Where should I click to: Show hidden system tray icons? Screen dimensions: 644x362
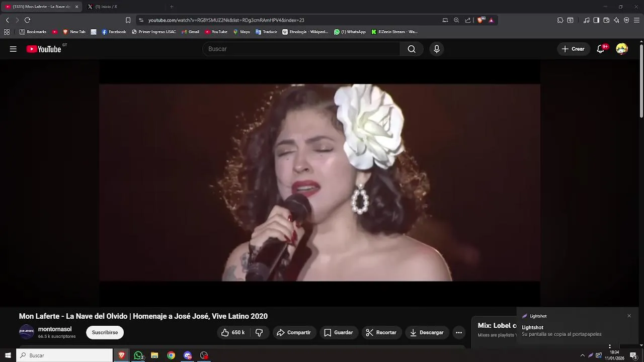pos(583,355)
